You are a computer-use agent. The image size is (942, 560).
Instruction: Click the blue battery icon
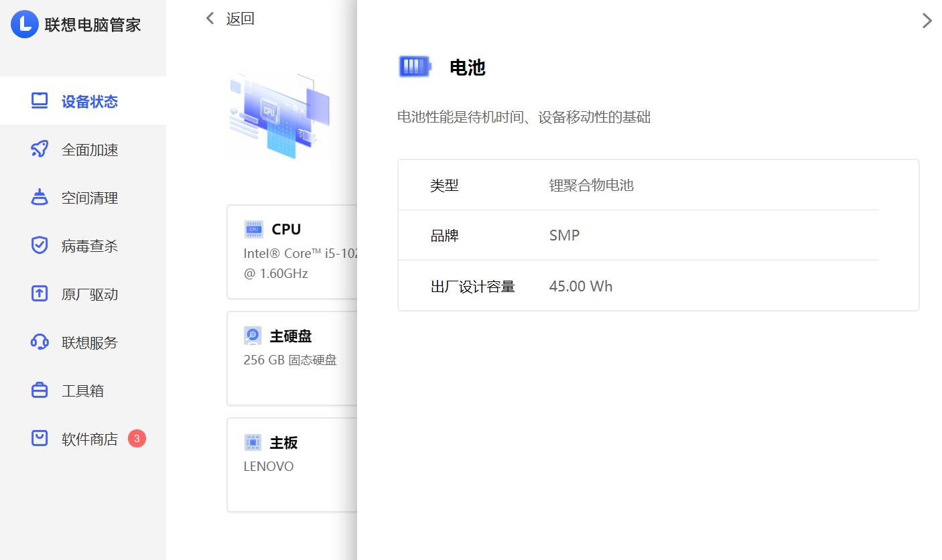click(x=415, y=66)
